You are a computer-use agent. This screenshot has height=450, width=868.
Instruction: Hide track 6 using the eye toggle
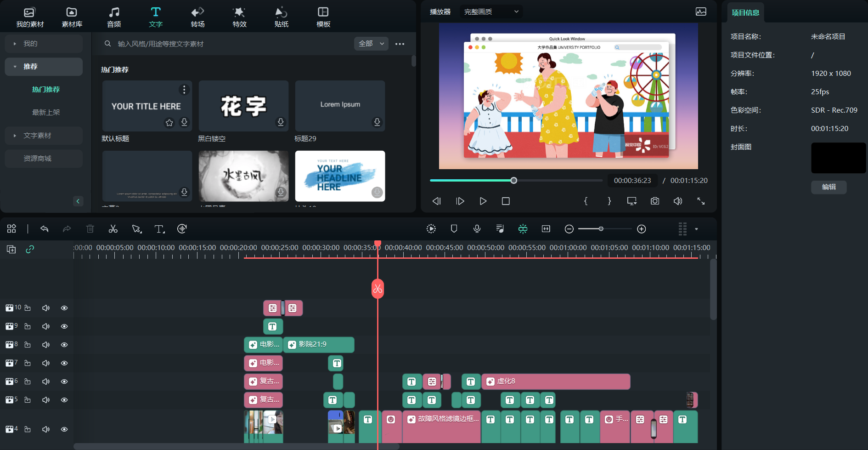click(x=64, y=382)
